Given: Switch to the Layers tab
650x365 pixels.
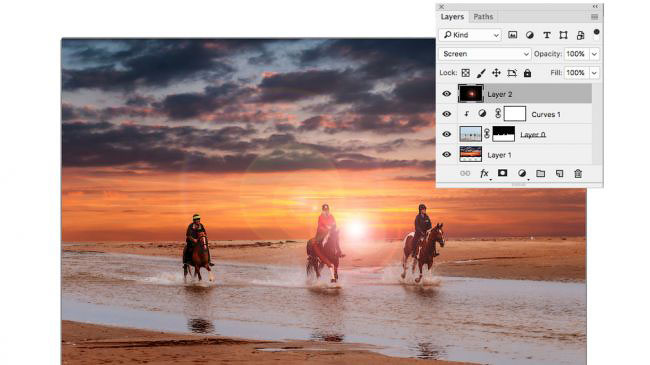Looking at the screenshot, I should coord(452,17).
